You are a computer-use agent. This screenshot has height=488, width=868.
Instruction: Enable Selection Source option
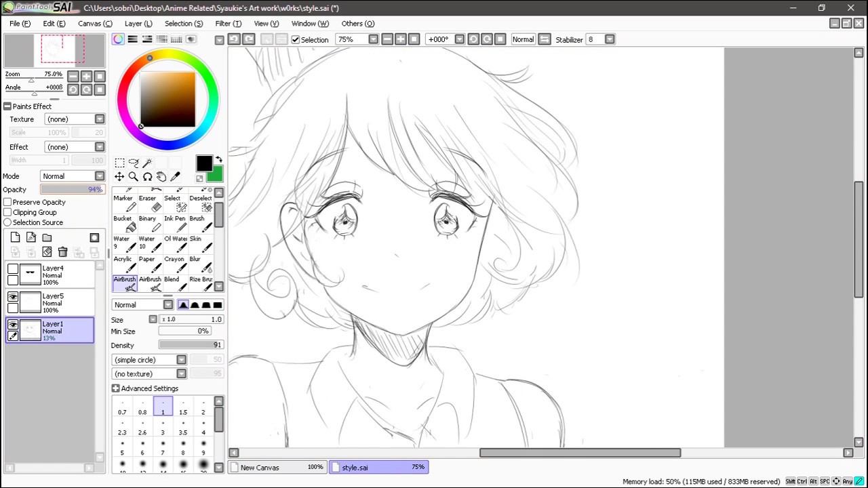pos(7,222)
